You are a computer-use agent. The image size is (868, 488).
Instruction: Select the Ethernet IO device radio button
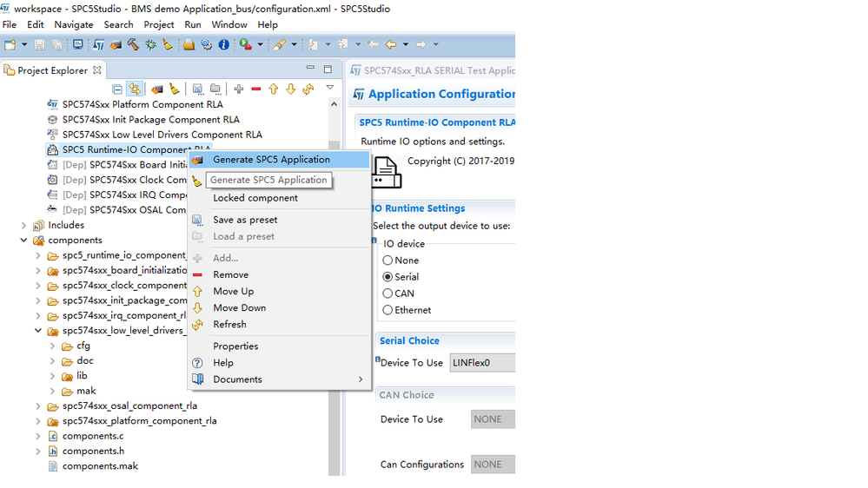click(x=388, y=310)
